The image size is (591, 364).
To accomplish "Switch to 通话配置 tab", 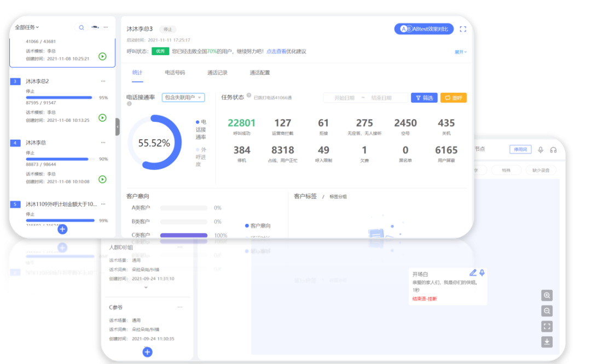I will 260,73.
